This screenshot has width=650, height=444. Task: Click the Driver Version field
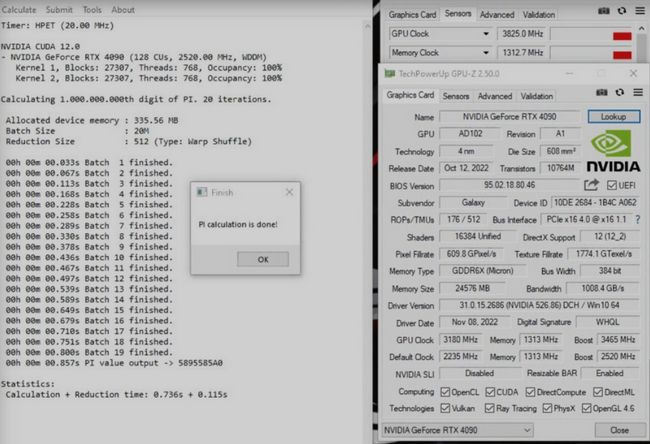(x=539, y=305)
